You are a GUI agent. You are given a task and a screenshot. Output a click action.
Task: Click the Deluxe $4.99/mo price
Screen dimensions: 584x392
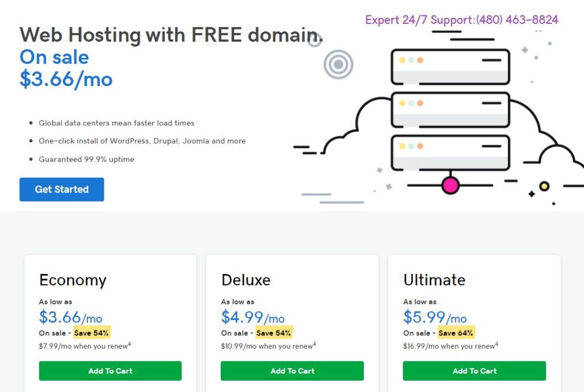click(253, 317)
